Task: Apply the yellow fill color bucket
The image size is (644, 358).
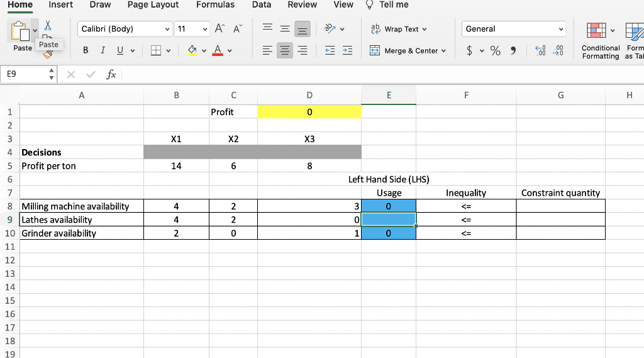Action: point(192,50)
